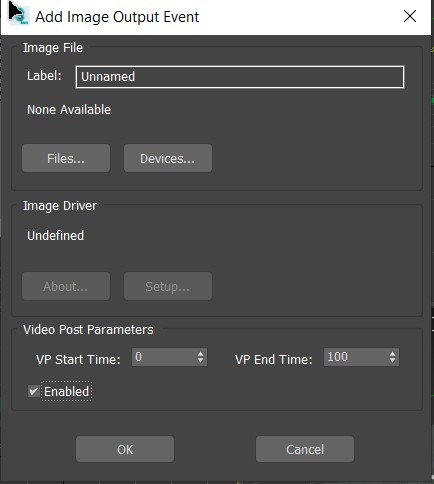Click the 3ds Max icon in title bar

19,16
